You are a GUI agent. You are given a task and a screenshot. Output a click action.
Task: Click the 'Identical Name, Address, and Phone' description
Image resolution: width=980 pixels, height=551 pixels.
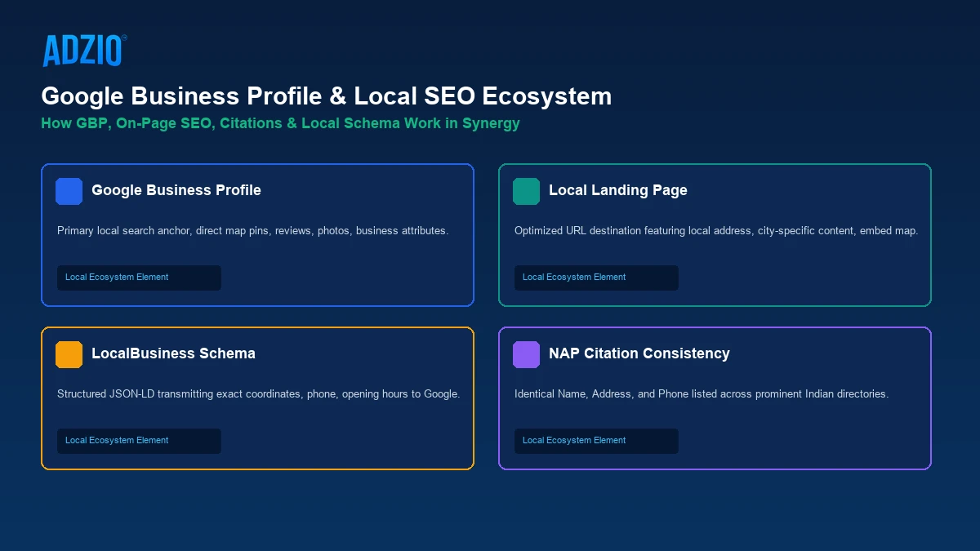click(702, 394)
